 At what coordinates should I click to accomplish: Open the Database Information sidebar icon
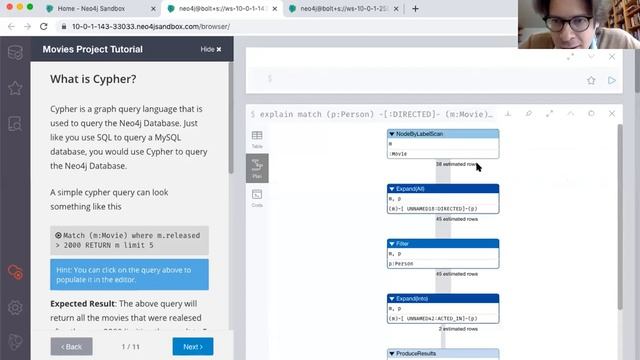tap(15, 53)
